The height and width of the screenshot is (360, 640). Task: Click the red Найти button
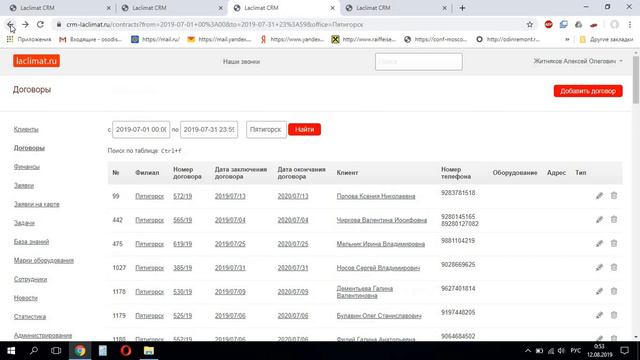pyautogui.click(x=304, y=129)
